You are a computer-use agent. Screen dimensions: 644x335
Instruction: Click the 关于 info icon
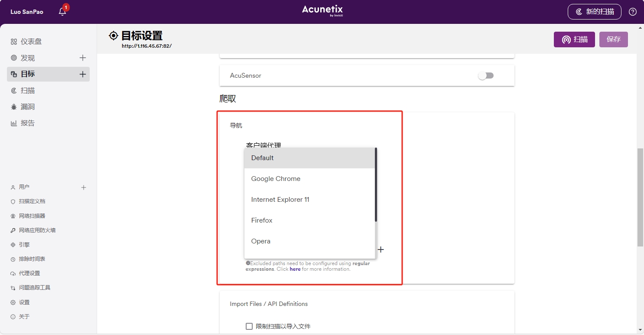tap(13, 317)
